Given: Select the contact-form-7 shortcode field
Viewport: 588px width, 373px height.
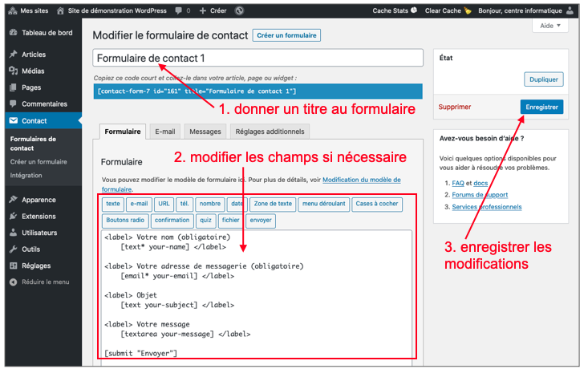Looking at the screenshot, I should click(x=257, y=91).
